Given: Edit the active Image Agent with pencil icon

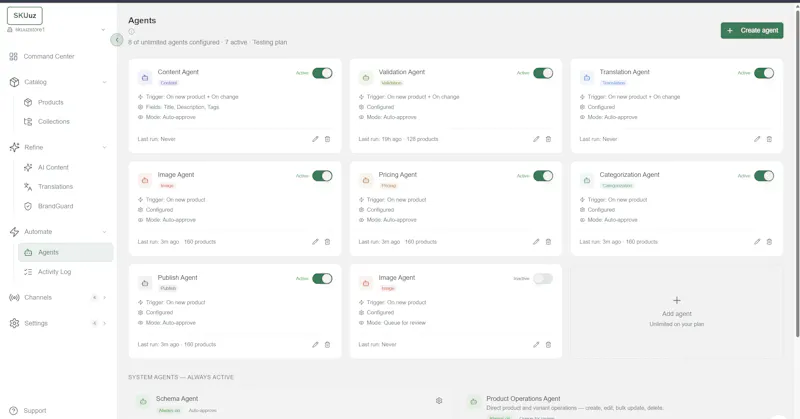Looking at the screenshot, I should pos(315,241).
